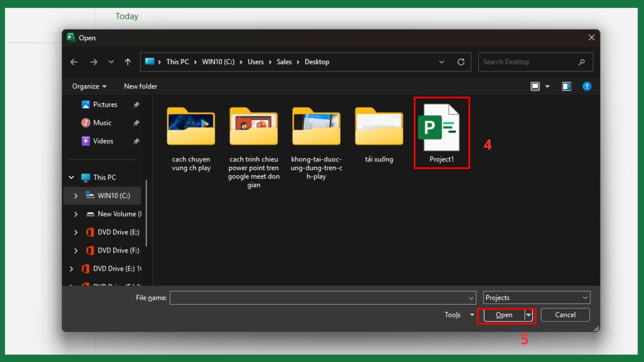The width and height of the screenshot is (644, 362).
Task: Click the New folder button
Action: pos(141,86)
